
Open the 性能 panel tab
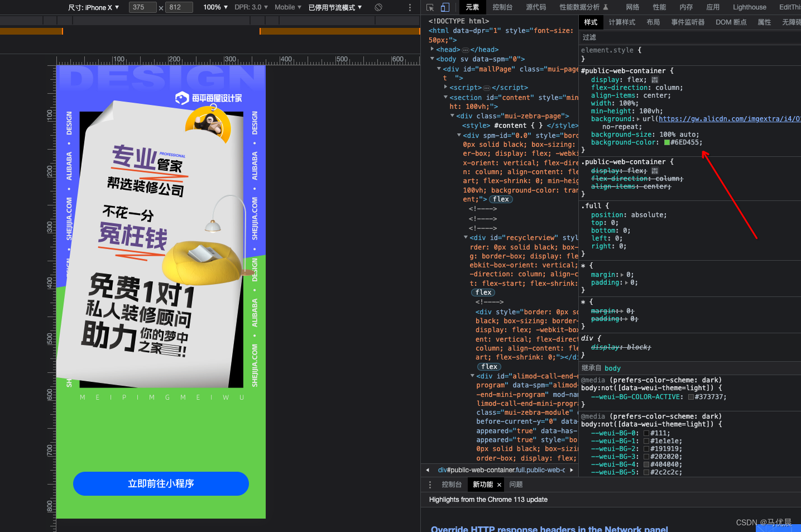click(x=659, y=7)
